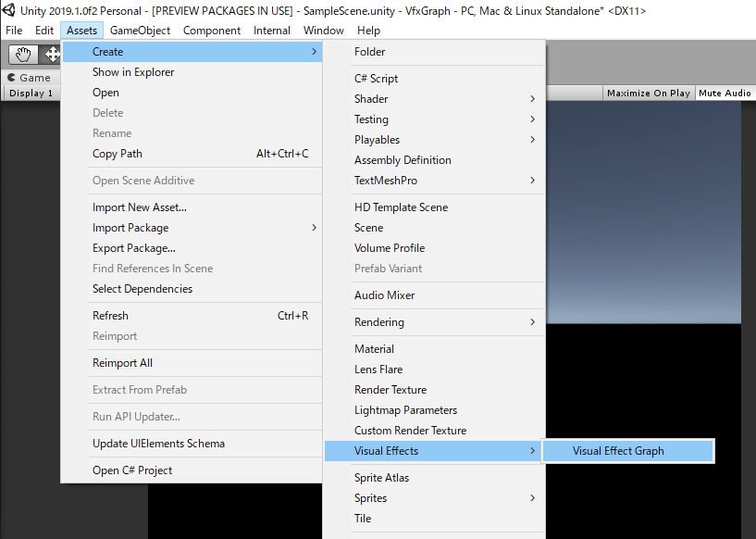This screenshot has width=756, height=539.
Task: Create a Tile asset
Action: pyautogui.click(x=435, y=519)
